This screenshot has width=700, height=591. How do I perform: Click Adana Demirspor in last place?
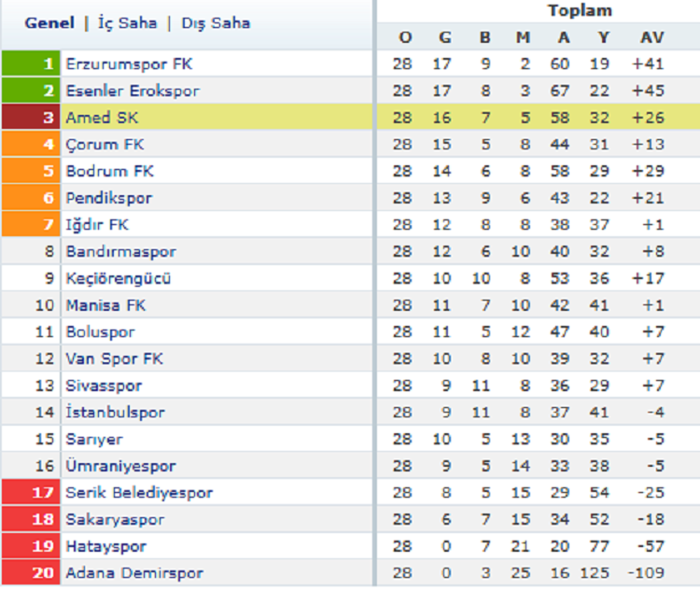(133, 573)
